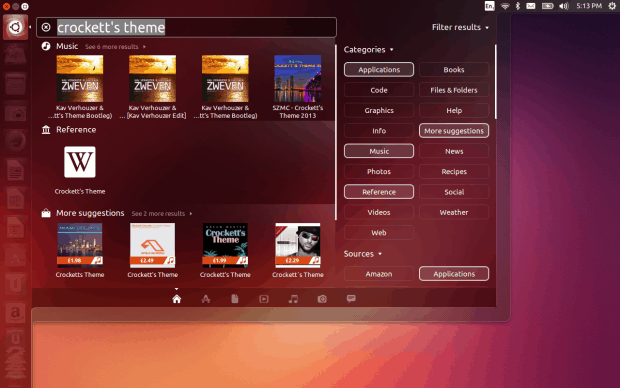The image size is (620, 388).
Task: Switch to the Video lens icon
Action: [264, 299]
